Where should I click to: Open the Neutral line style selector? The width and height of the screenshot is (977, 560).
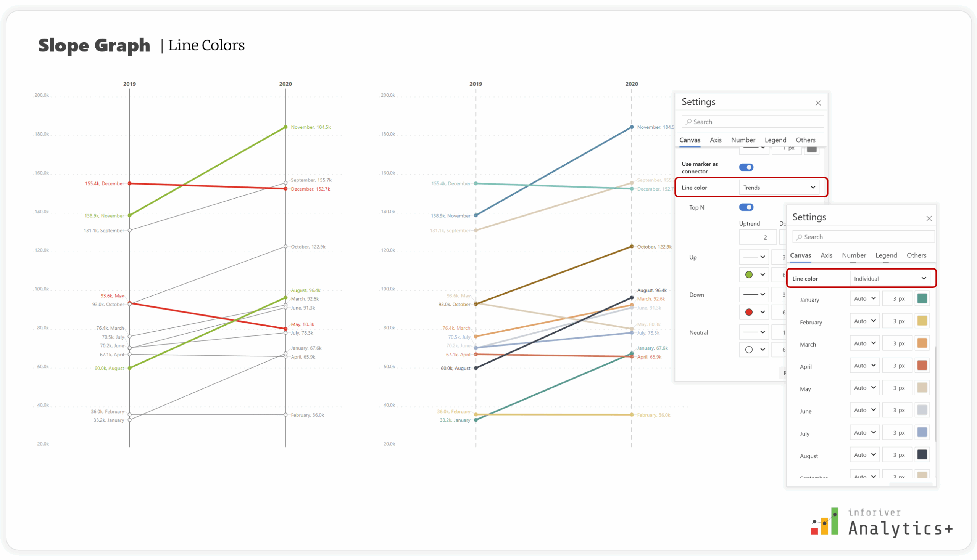point(754,332)
